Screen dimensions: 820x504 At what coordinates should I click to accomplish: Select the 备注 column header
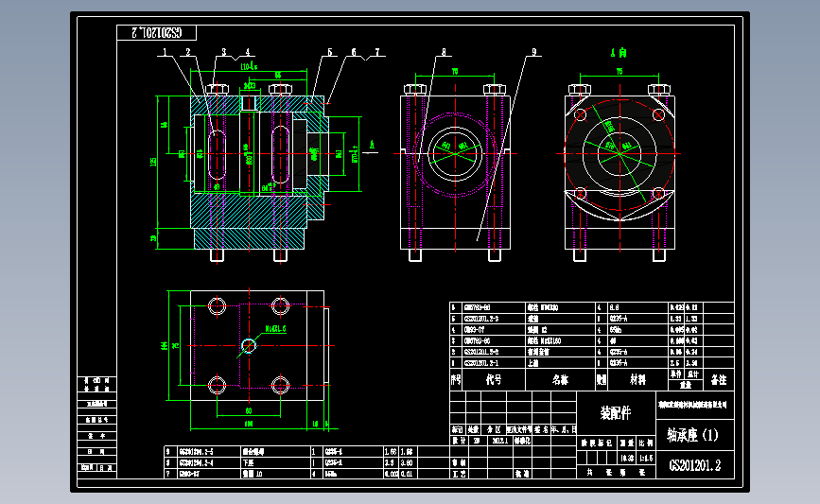click(719, 380)
